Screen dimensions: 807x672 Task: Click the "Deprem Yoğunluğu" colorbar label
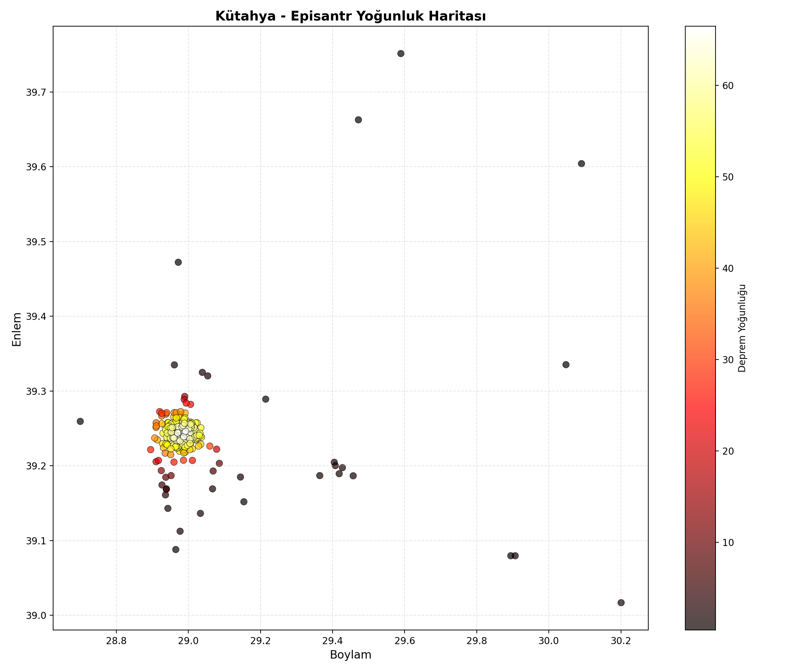742,328
